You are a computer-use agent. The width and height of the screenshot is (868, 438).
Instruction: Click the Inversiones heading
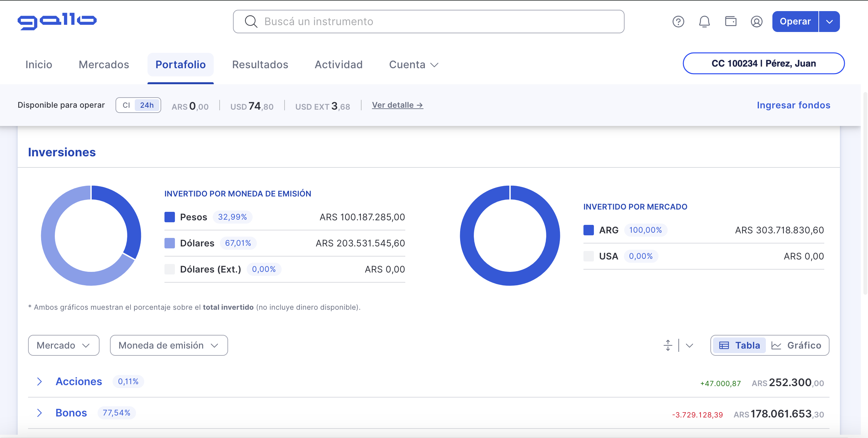tap(62, 152)
